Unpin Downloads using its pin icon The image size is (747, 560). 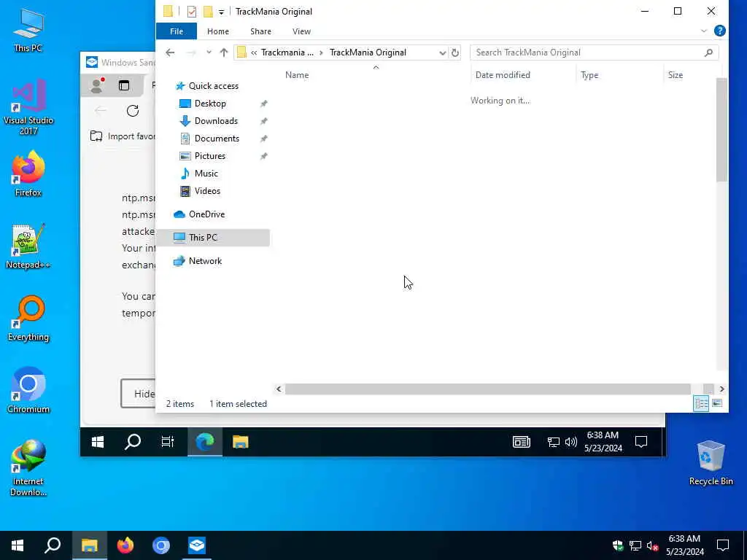263,121
